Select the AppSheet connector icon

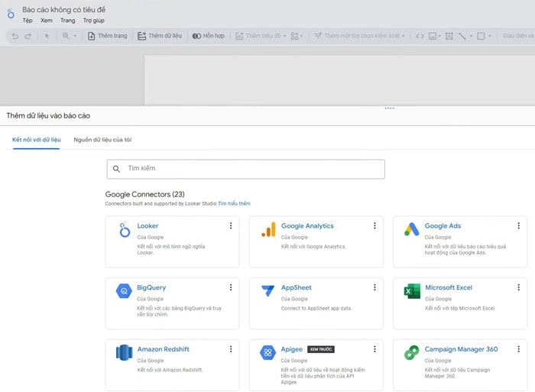tap(267, 290)
